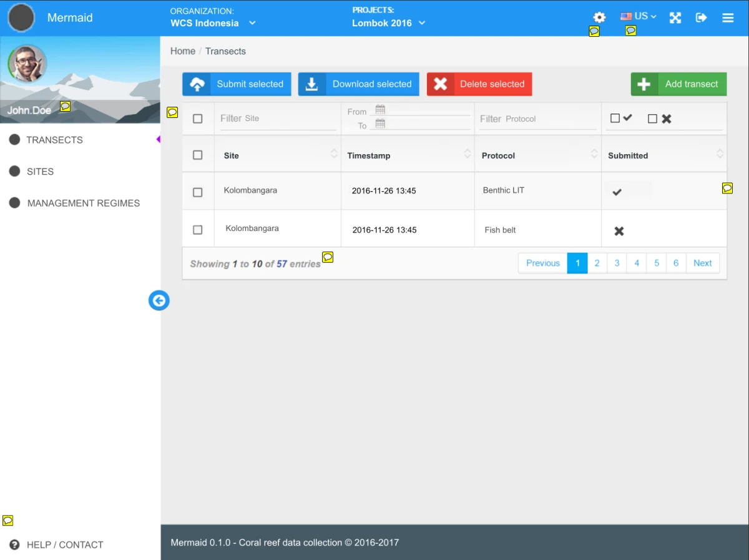This screenshot has width=749, height=560.
Task: Go to Home breadcrumb
Action: (183, 51)
